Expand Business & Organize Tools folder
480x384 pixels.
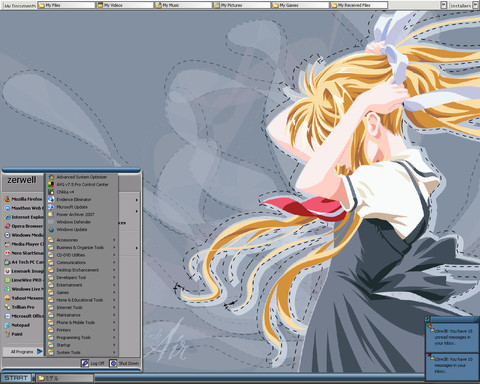pos(82,248)
